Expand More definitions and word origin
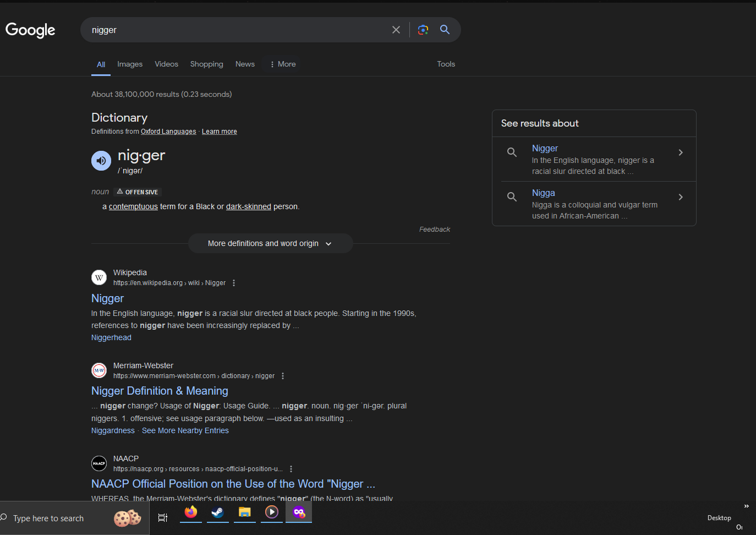The image size is (756, 535). tap(270, 243)
